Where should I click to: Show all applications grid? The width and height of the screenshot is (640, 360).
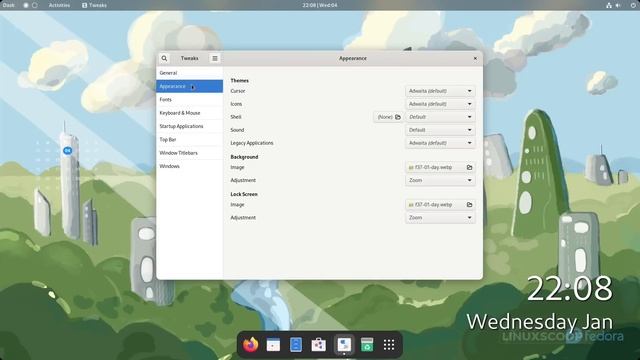click(x=389, y=345)
